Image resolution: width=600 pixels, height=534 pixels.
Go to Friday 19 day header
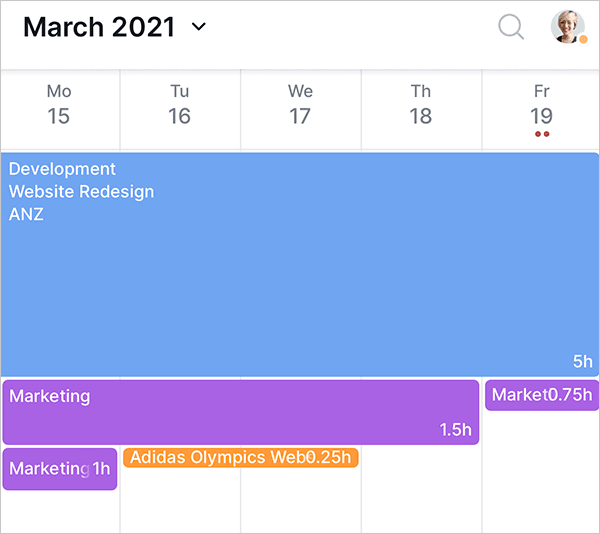pyautogui.click(x=541, y=105)
